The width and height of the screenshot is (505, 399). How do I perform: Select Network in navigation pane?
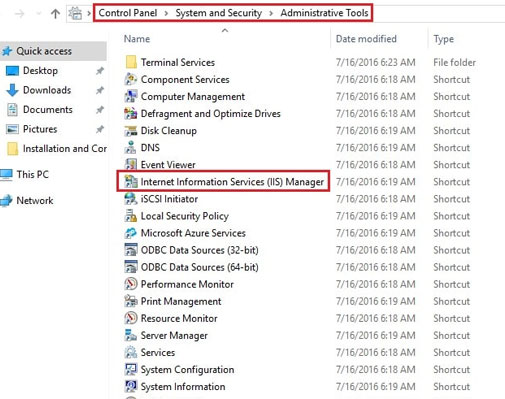tap(35, 200)
